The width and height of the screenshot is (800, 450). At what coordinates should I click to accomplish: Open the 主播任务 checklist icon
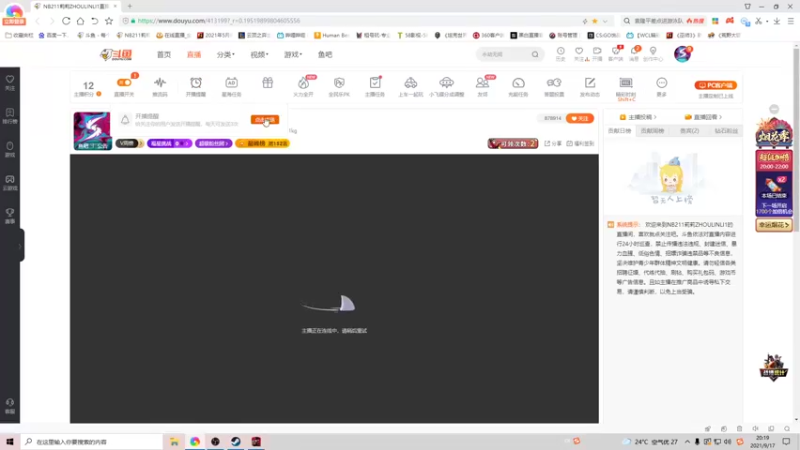(375, 83)
